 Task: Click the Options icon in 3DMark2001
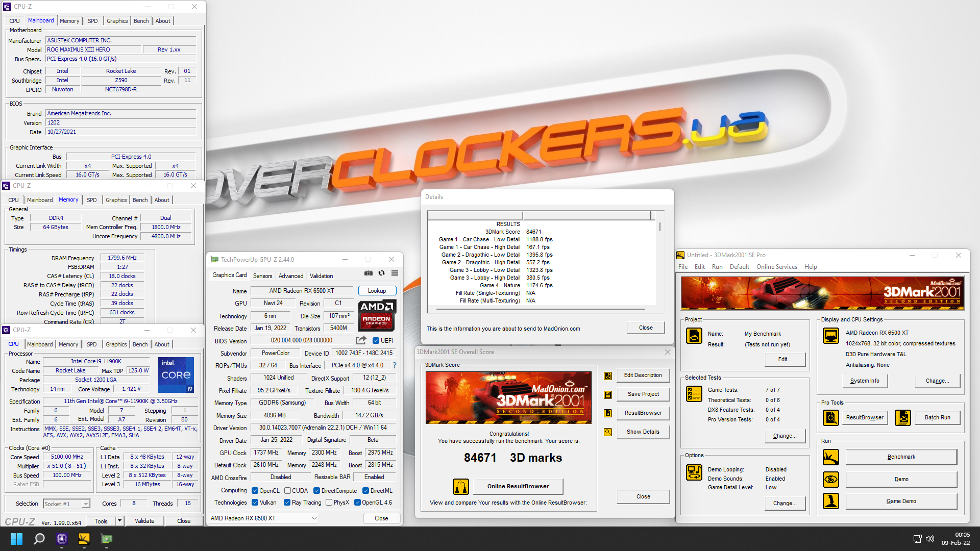click(694, 472)
